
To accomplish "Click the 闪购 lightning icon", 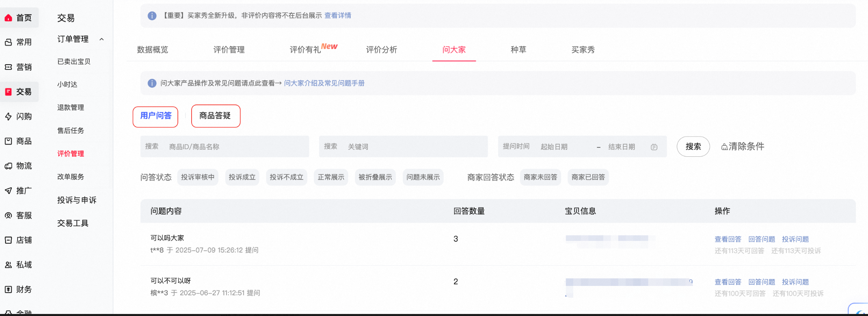I will pyautogui.click(x=8, y=117).
